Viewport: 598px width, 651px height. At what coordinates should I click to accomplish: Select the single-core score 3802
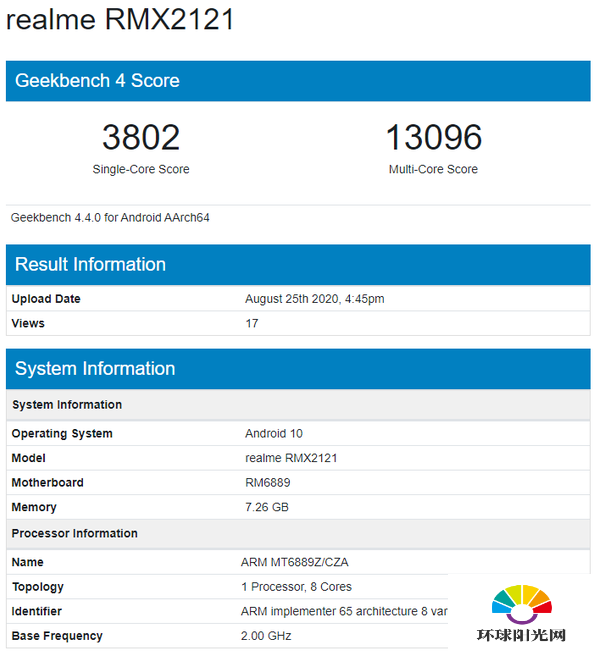141,137
